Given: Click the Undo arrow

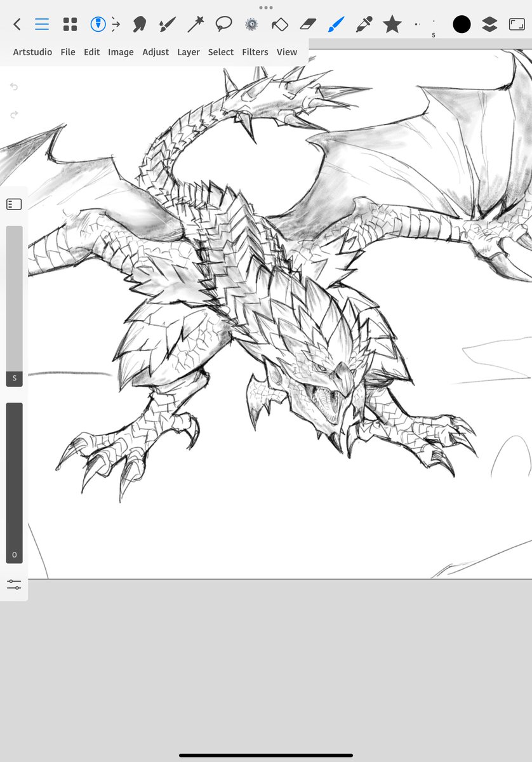Looking at the screenshot, I should pyautogui.click(x=14, y=86).
